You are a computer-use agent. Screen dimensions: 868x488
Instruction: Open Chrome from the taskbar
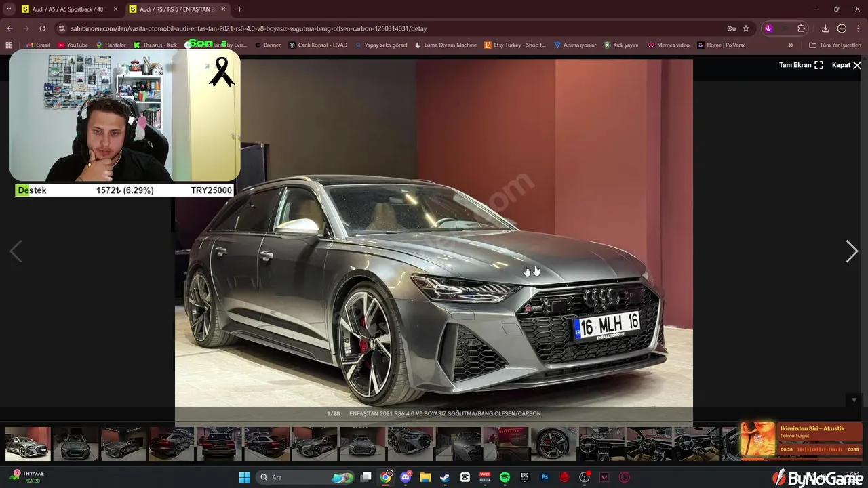386,477
